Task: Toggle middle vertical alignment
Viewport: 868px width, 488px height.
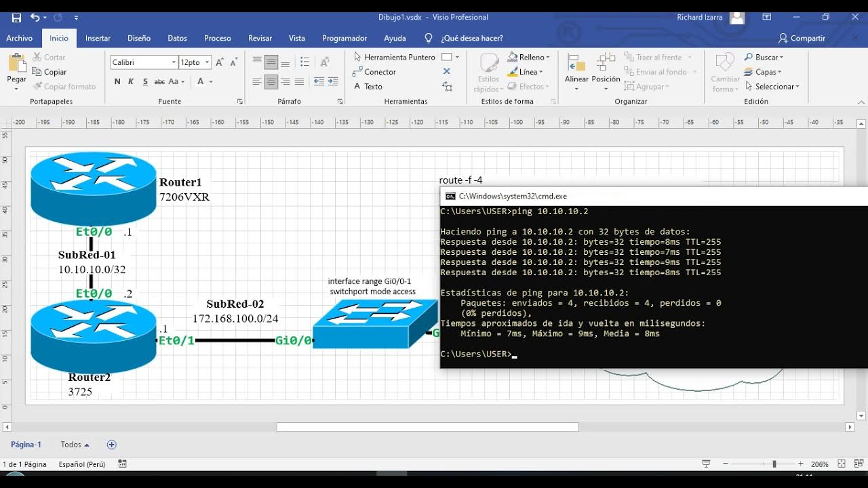Action: click(271, 62)
